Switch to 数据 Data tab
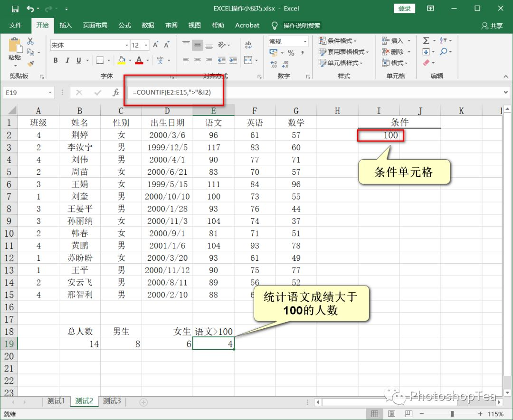 pos(148,25)
